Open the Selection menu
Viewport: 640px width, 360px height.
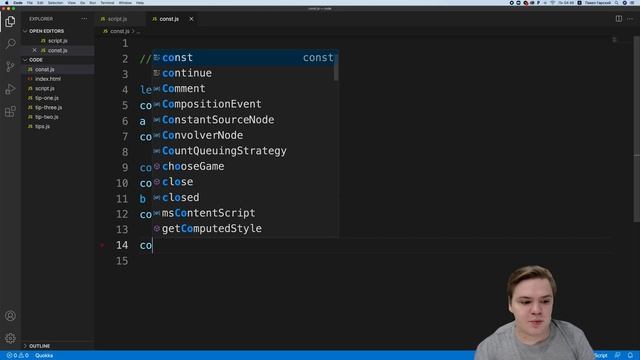pyautogui.click(x=55, y=3)
